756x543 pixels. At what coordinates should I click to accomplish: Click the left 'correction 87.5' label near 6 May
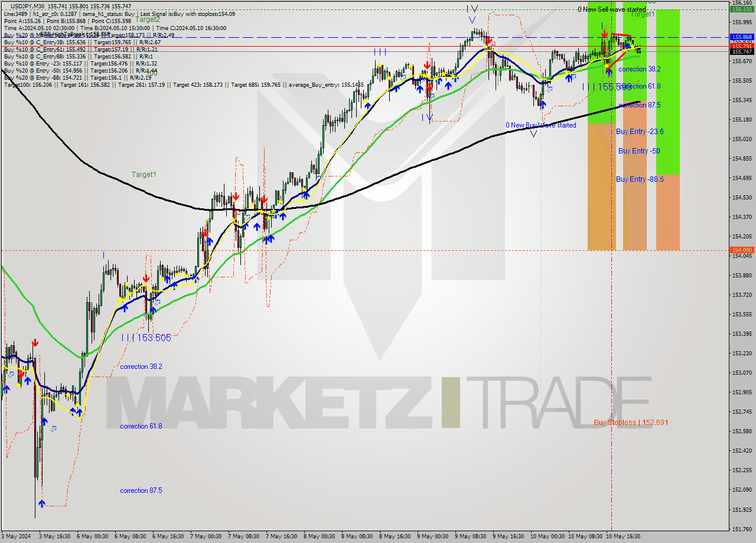(x=141, y=490)
